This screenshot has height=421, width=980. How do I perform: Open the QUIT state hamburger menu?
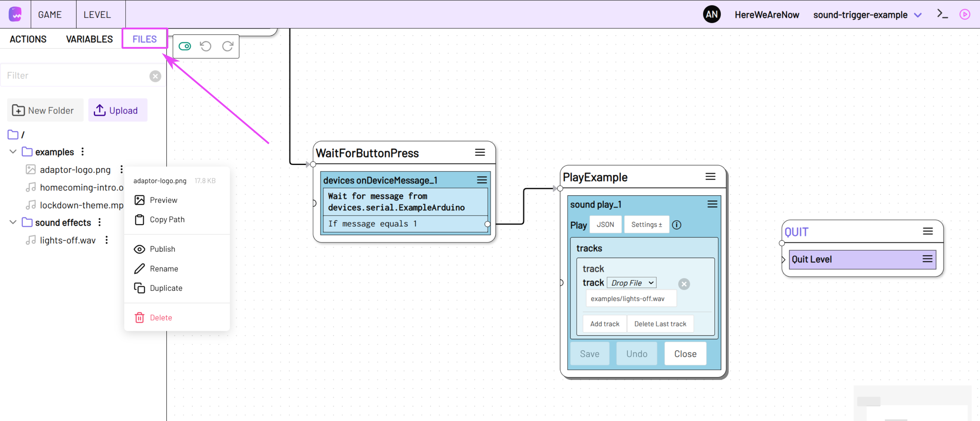[928, 231]
